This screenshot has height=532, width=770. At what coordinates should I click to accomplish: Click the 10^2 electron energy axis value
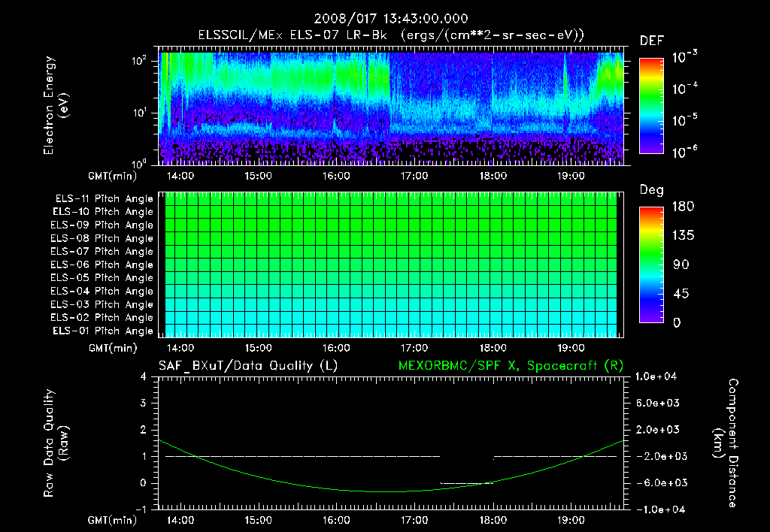[140, 61]
